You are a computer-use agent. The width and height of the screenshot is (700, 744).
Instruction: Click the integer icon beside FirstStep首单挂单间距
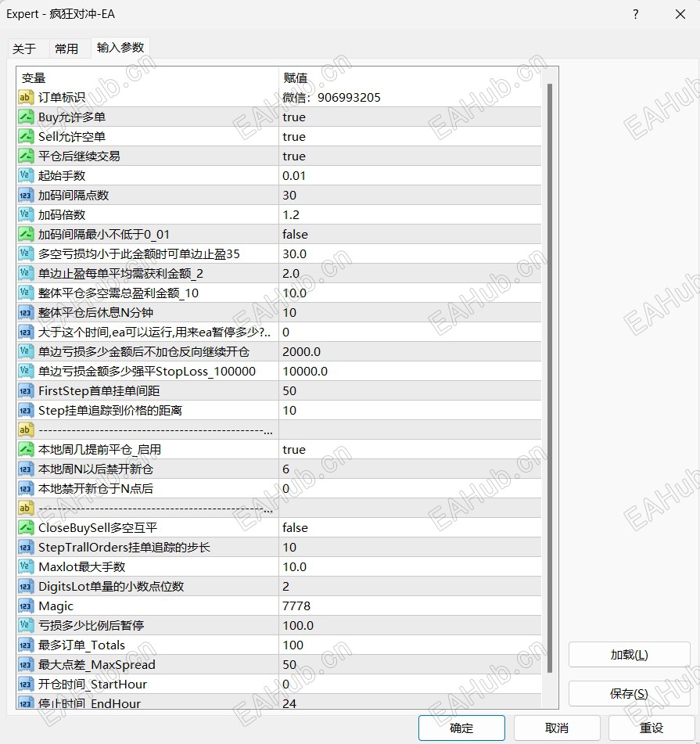26,390
